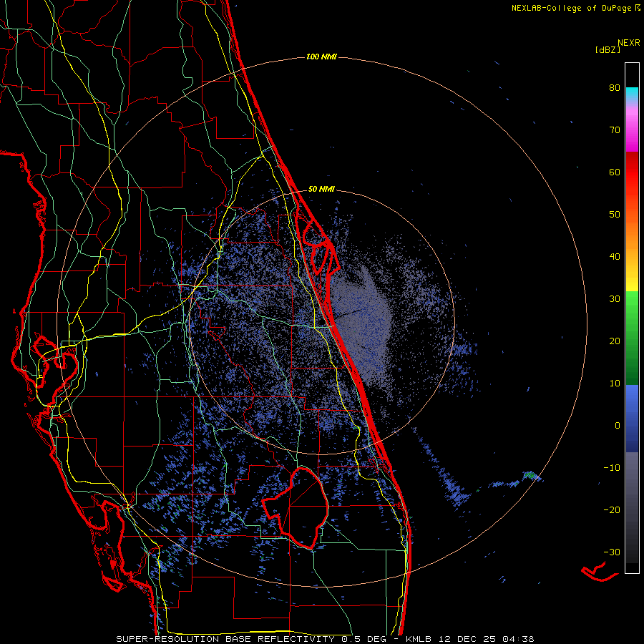Screen dimensions: 644x644
Task: Click the red island outline at bottom right
Action: (600, 572)
